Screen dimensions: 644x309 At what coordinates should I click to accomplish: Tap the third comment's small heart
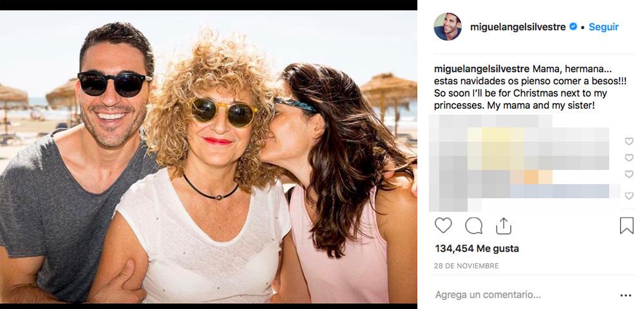[629, 174]
